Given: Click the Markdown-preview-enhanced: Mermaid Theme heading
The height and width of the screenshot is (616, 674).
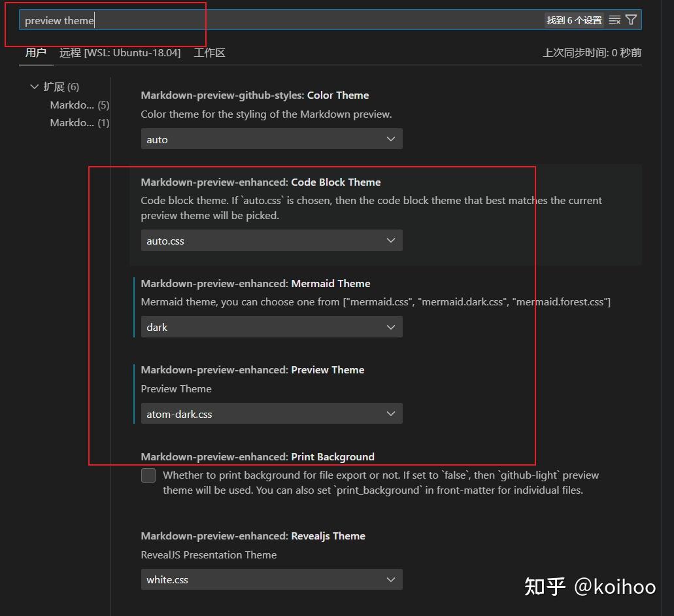Looking at the screenshot, I should coord(256,284).
